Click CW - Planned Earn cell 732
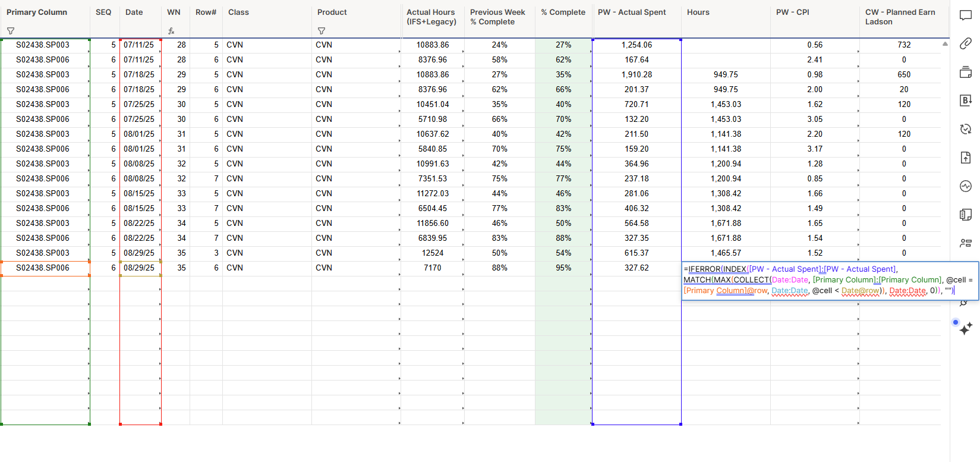This screenshot has width=980, height=462. pyautogui.click(x=904, y=45)
